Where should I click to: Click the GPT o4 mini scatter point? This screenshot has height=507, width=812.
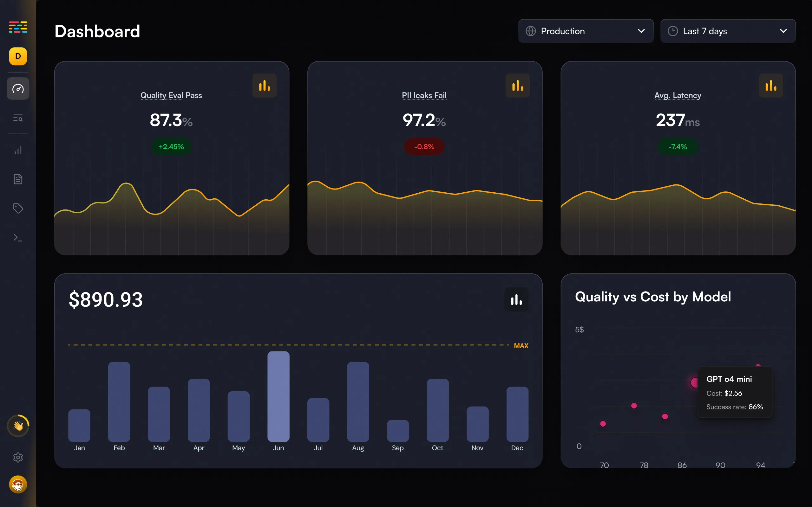point(695,382)
